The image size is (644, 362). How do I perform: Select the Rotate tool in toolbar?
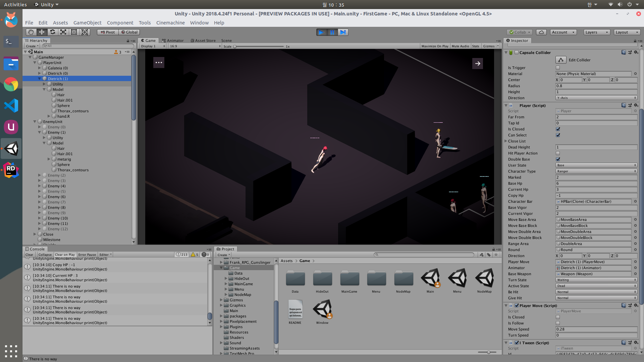click(52, 32)
